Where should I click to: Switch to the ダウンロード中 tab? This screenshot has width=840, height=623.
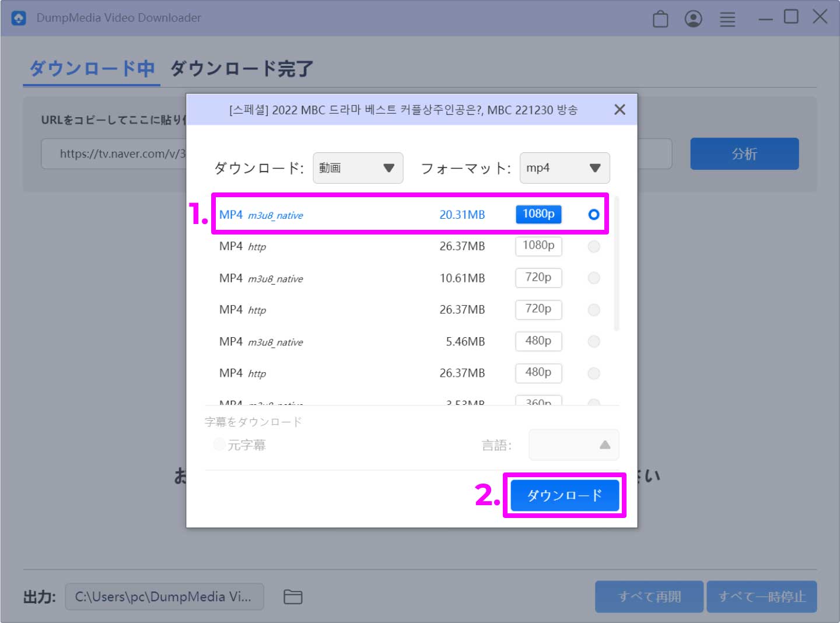point(92,69)
